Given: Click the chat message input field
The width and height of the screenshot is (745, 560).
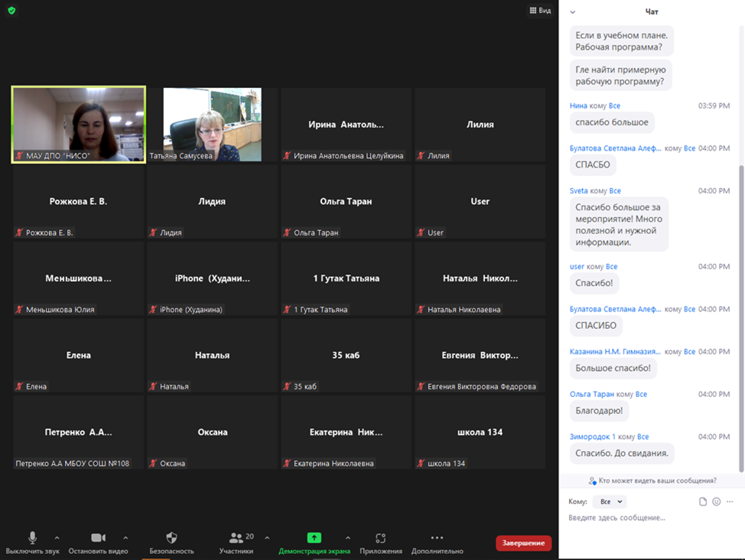Looking at the screenshot, I should (635, 518).
